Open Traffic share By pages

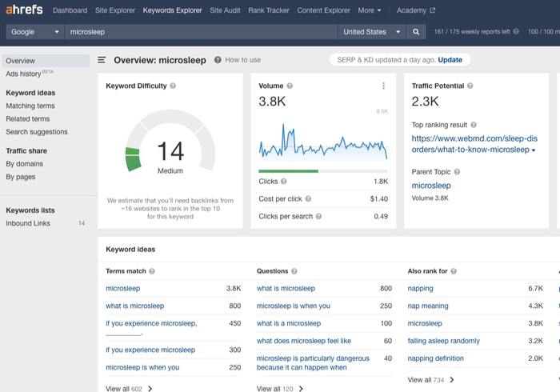click(21, 177)
